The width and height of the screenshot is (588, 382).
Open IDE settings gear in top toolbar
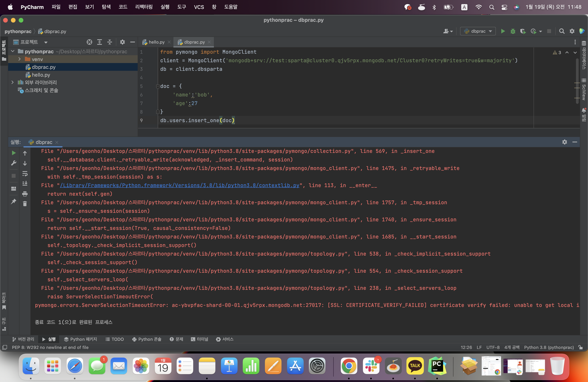tap(572, 31)
